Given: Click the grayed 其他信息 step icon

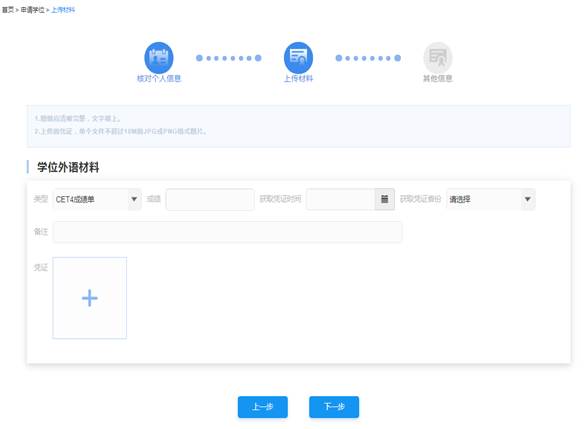Looking at the screenshot, I should [438, 58].
